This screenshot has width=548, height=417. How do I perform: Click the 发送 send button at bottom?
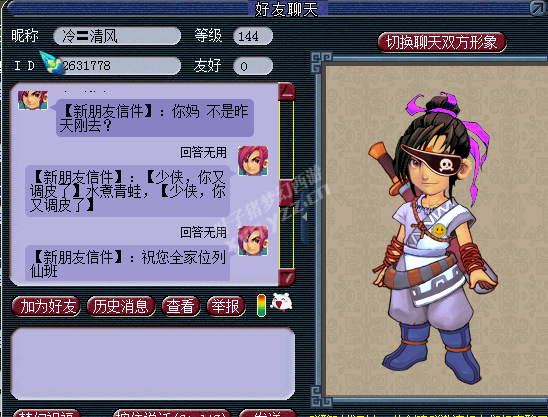coord(268,413)
